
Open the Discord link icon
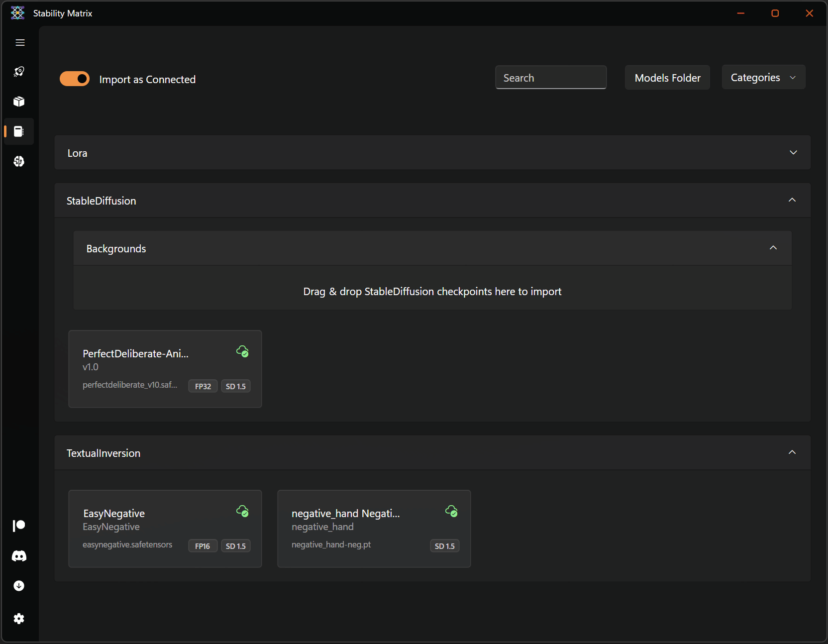[x=19, y=556]
